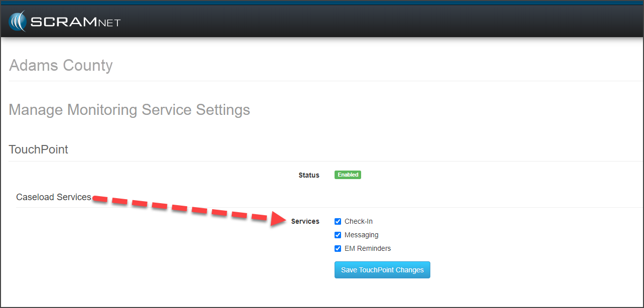Click the bold Services field label
Screen dimensions: 644x308
tap(305, 221)
